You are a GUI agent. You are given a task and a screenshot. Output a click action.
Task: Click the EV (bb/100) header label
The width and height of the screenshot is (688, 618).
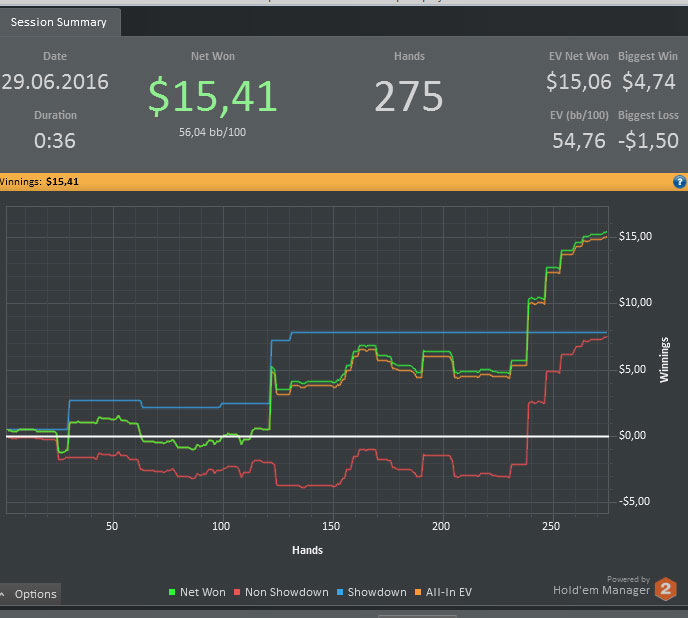tap(579, 115)
